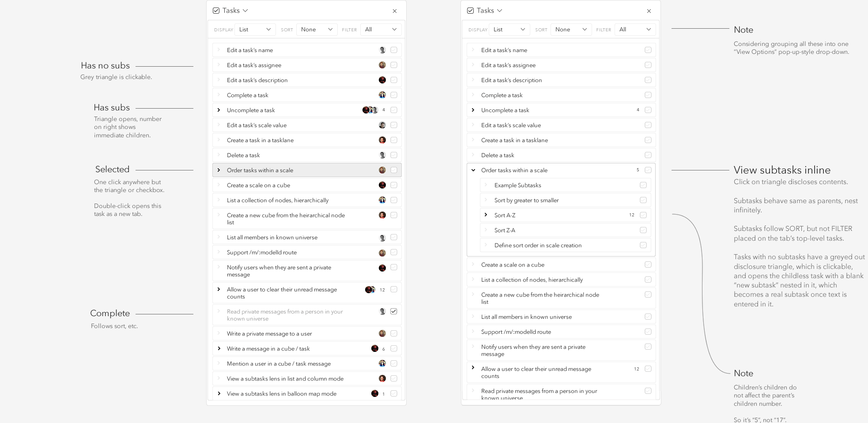Click the grey triangle on left 'Delete a task'
This screenshot has height=423, width=868.
tap(219, 155)
